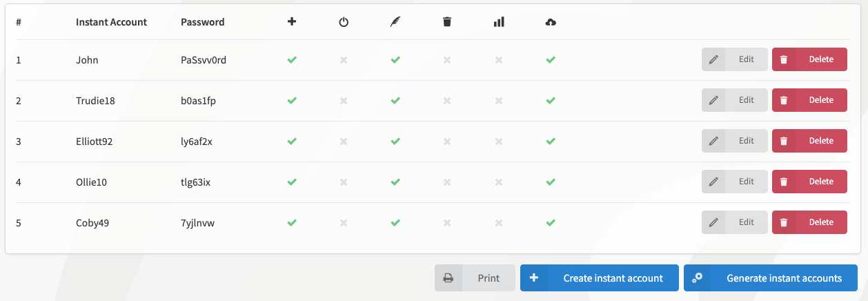Delete the Elliott92 account
Screen dimensions: 868x301
pyautogui.click(x=809, y=141)
